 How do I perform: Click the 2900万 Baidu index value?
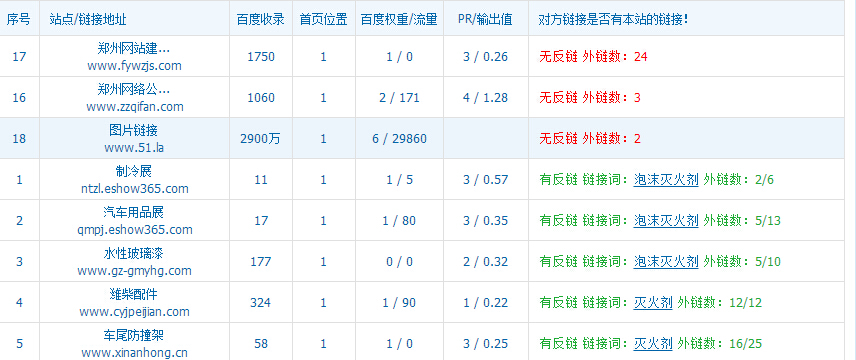coord(260,139)
